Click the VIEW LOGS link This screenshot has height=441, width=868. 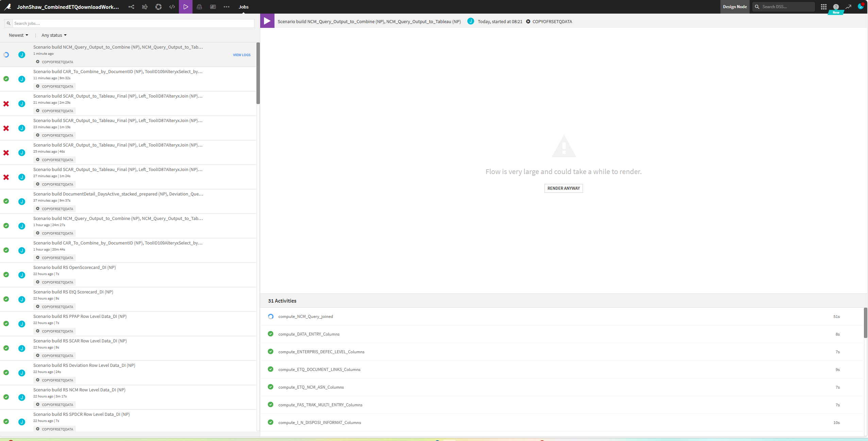(x=242, y=55)
